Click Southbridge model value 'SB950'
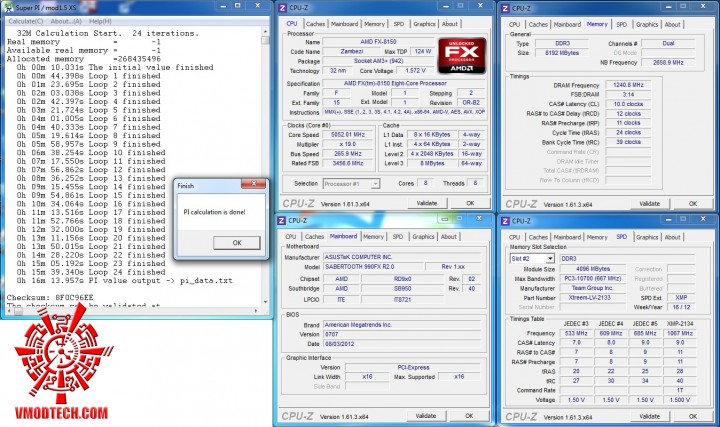The height and width of the screenshot is (427, 720). tap(403, 289)
